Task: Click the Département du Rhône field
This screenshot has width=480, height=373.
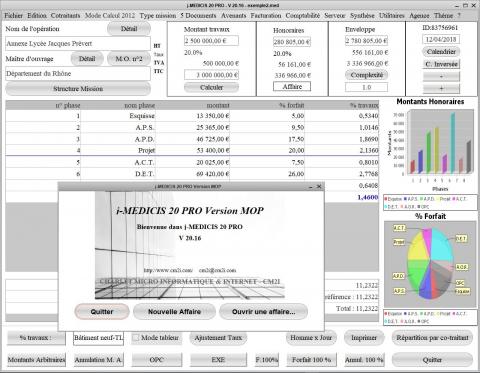Action: 78,74
